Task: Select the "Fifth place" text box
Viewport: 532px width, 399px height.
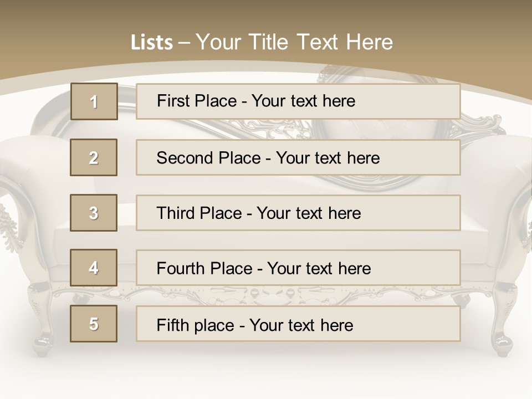Action: 298,324
